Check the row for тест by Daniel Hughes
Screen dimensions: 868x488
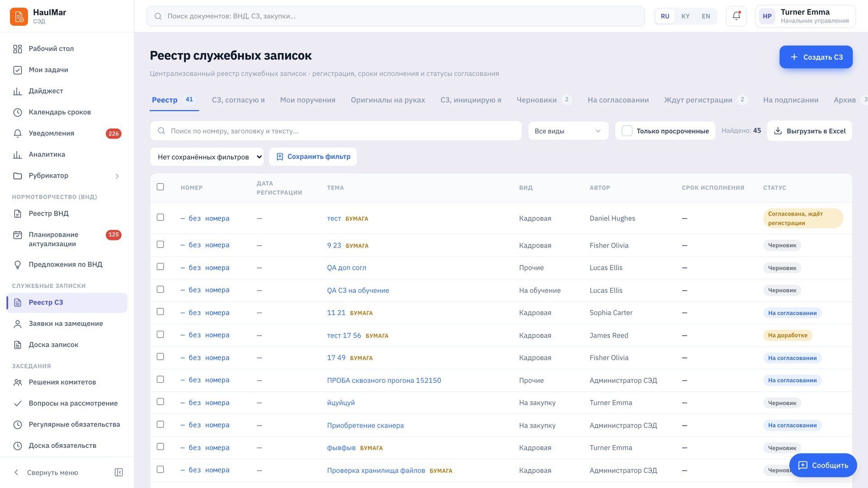pyautogui.click(x=160, y=217)
